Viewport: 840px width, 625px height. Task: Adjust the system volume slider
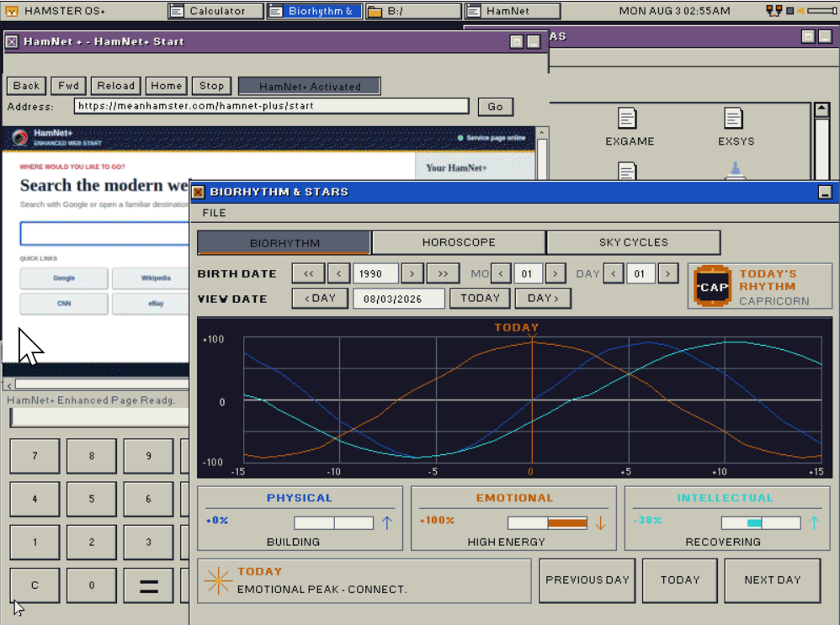pos(821,11)
